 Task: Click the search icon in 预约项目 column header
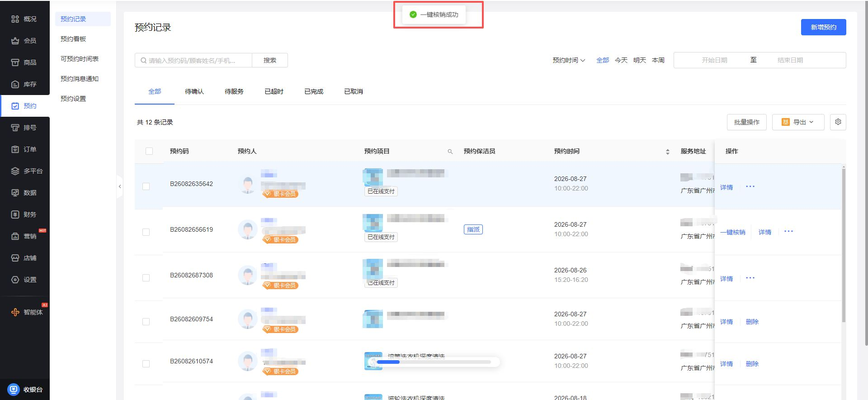[450, 152]
